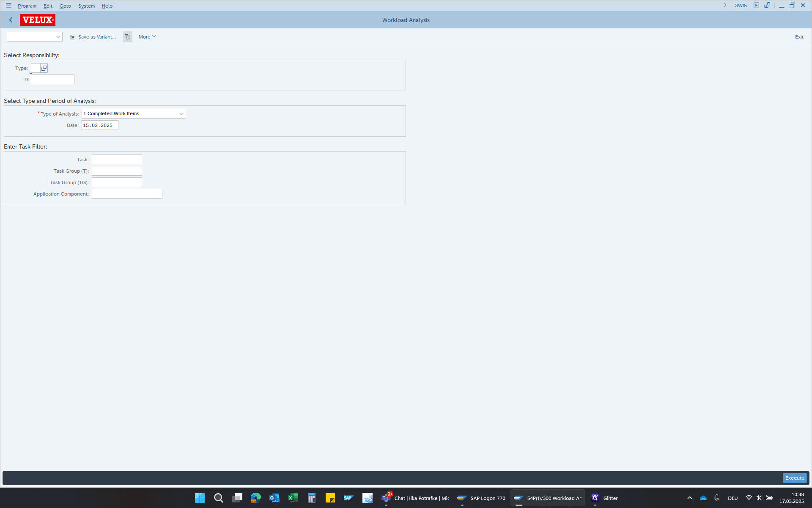Viewport: 812px width, 508px height.
Task: Open Windows Start menu
Action: tap(200, 498)
